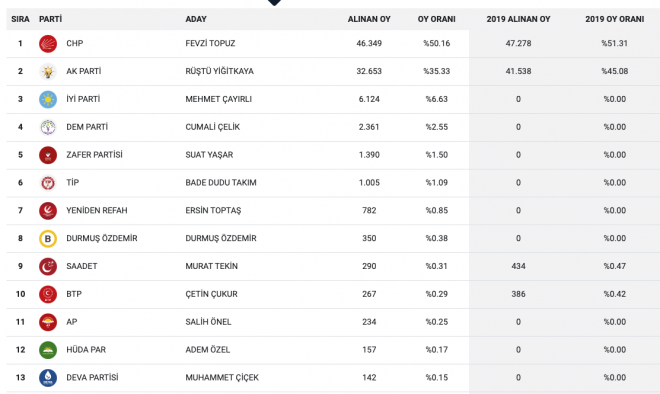Click the PARTİ column header
The height and width of the screenshot is (394, 660).
tap(51, 19)
